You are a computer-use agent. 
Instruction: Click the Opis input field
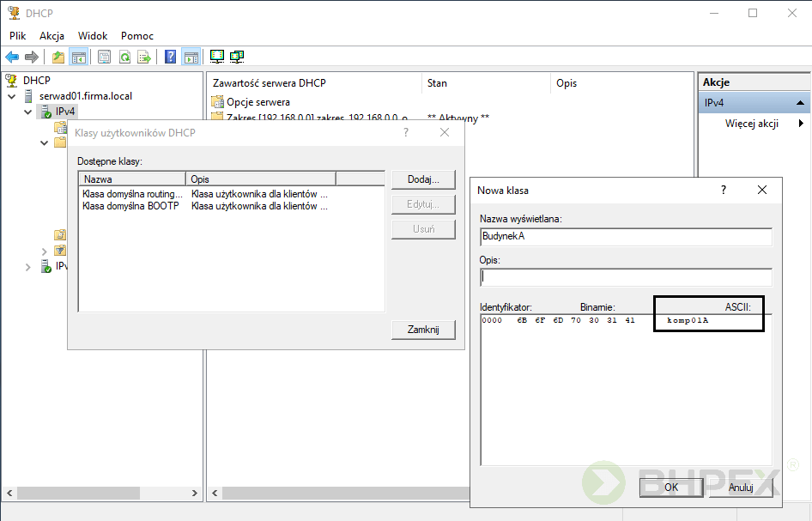click(626, 277)
